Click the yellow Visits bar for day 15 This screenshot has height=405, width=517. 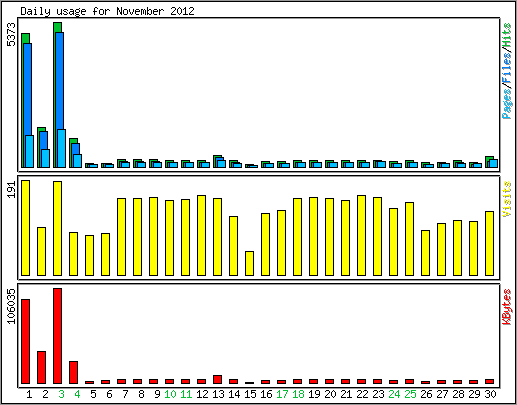[249, 263]
